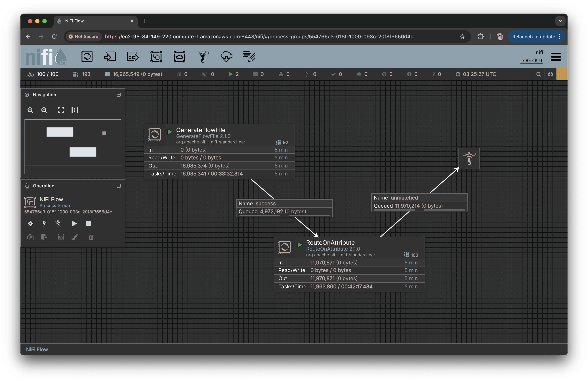Click Relaunch to update button
This screenshot has width=588, height=382.
point(533,37)
